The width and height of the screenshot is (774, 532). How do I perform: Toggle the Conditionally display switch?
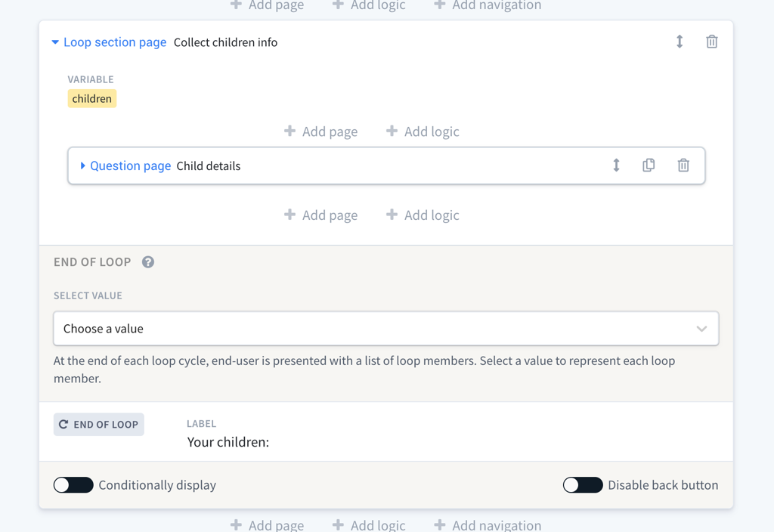click(73, 485)
